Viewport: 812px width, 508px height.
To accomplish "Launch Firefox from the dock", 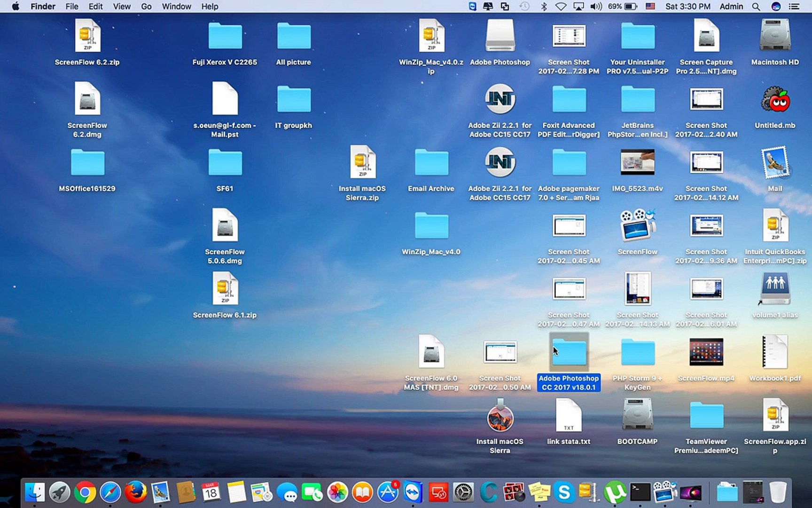I will pos(135,492).
